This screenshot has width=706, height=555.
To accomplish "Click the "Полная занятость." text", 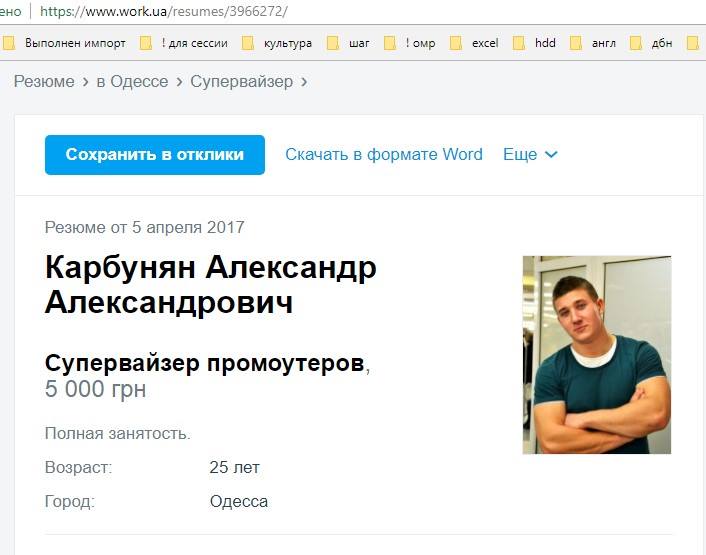I will (x=118, y=433).
